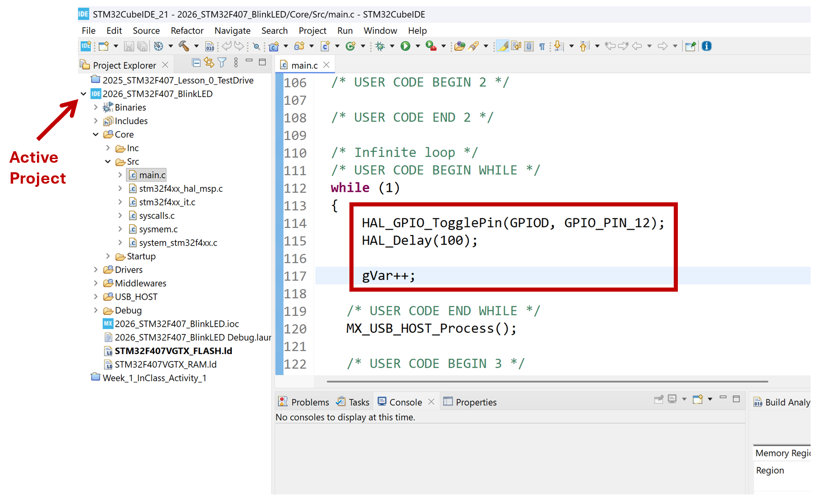Toggle Link with Editor in Project Explorer
Image resolution: width=832 pixels, height=504 pixels.
coord(209,62)
